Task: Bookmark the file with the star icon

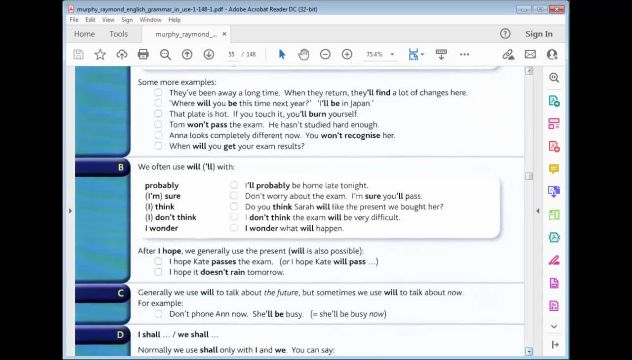Action: (x=100, y=54)
